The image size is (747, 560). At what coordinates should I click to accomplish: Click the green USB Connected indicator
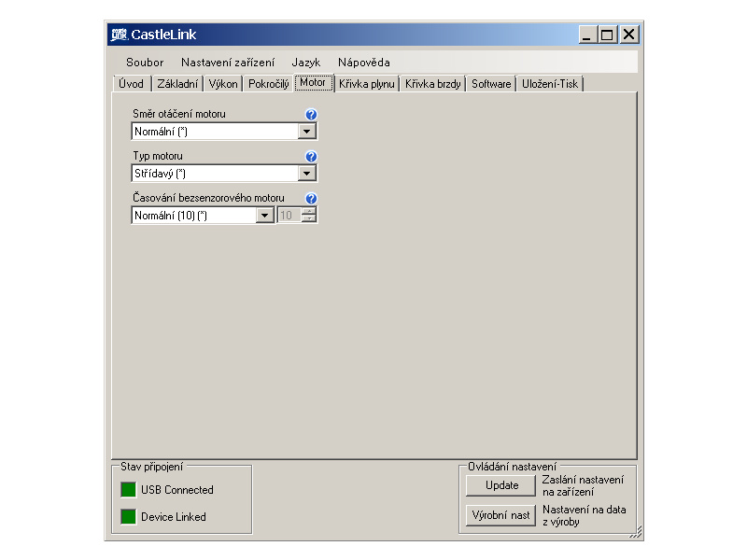[x=128, y=490]
